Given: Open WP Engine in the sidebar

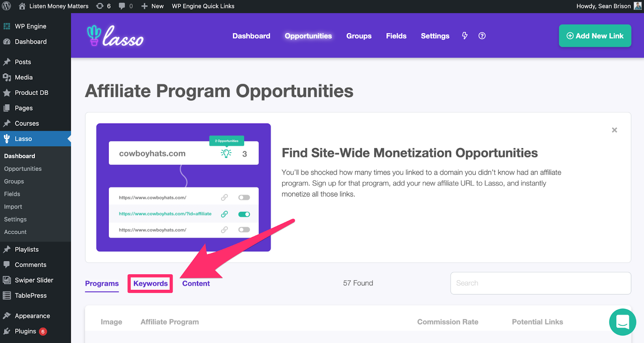Looking at the screenshot, I should coord(30,26).
